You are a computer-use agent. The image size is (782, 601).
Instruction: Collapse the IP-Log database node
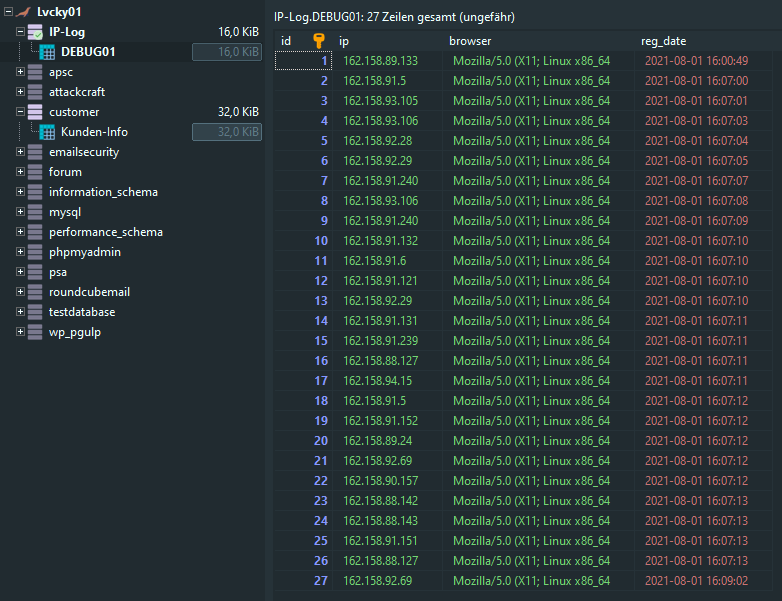[20, 32]
